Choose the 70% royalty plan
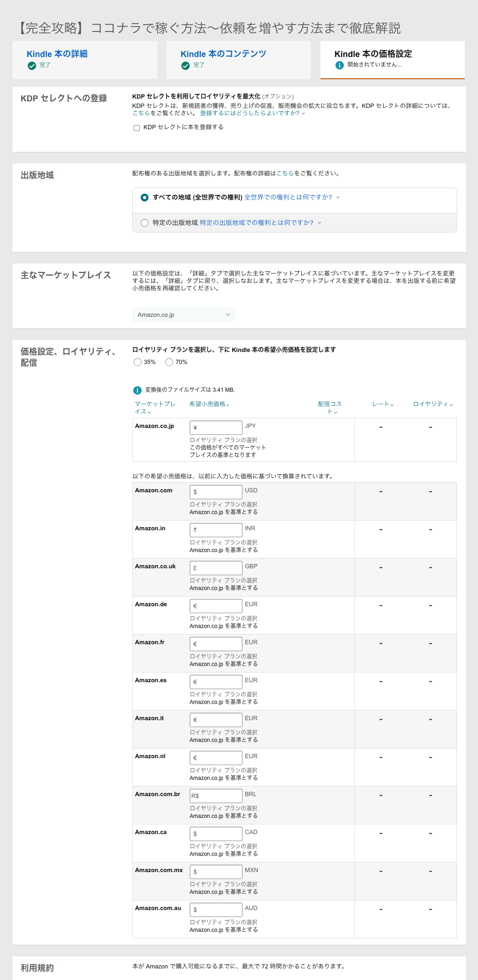This screenshot has height=980, width=478. [x=169, y=362]
